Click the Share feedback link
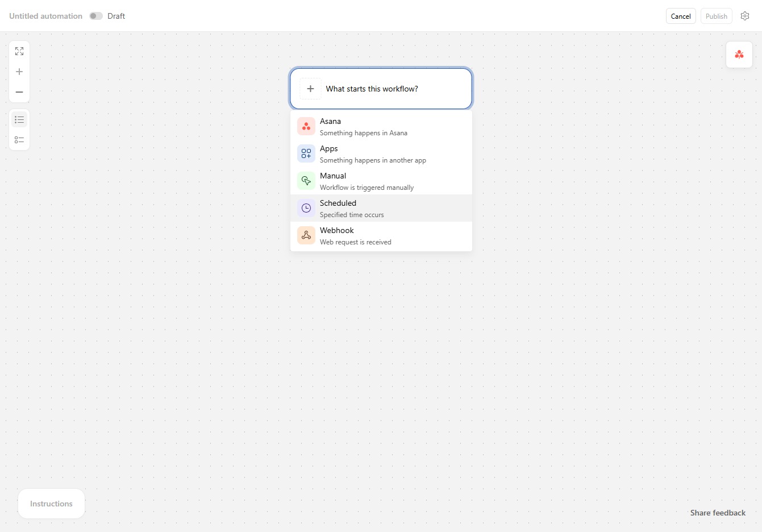Image resolution: width=762 pixels, height=532 pixels. point(718,513)
